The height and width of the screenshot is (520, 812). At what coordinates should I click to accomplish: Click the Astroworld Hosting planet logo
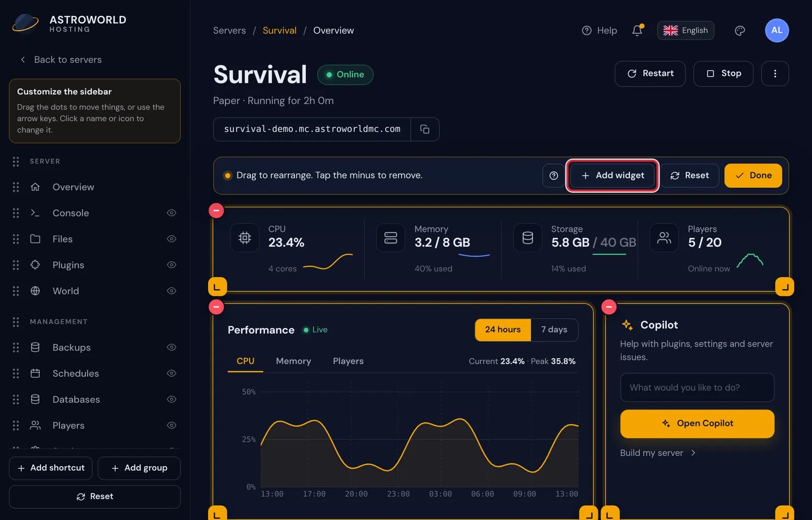pos(25,23)
